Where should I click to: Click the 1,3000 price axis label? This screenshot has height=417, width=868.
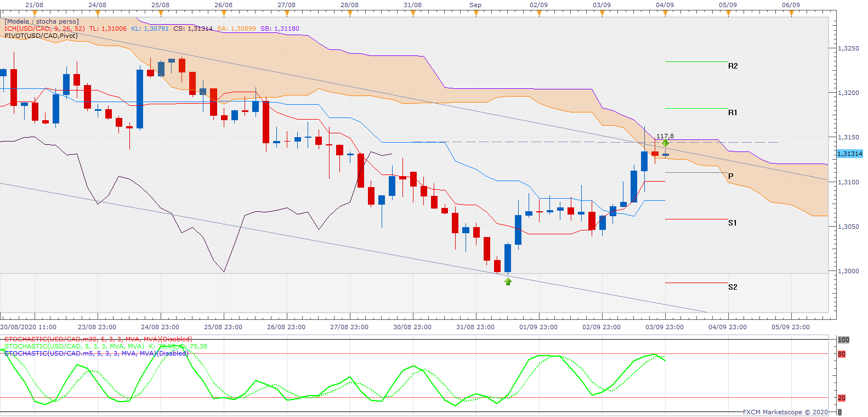[x=849, y=271]
